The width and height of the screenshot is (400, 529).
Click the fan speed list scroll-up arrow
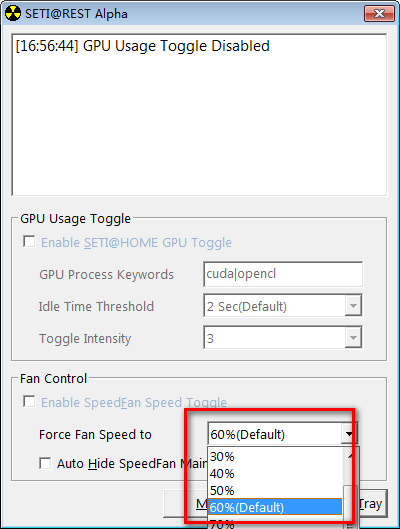[351, 456]
